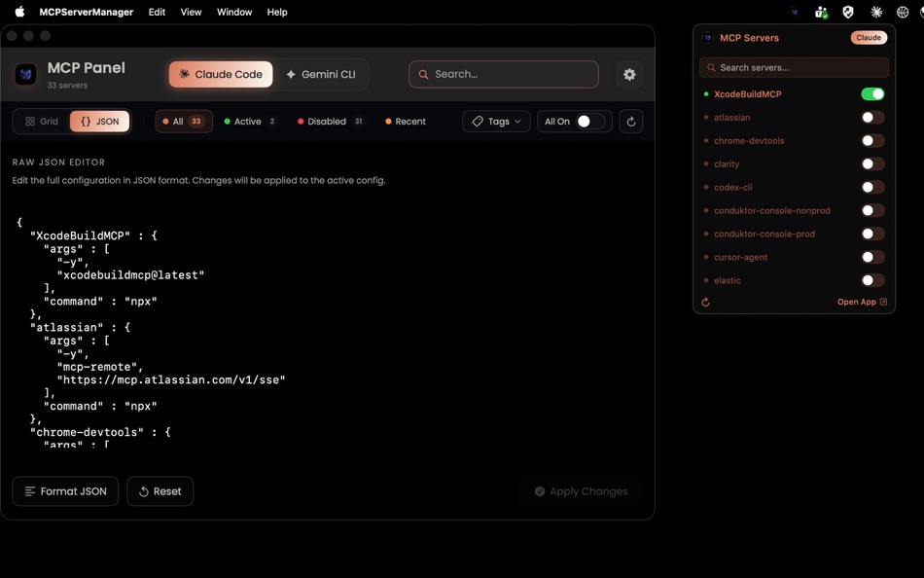Viewport: 924px width, 578px height.
Task: Click the Open App link
Action: (x=862, y=302)
